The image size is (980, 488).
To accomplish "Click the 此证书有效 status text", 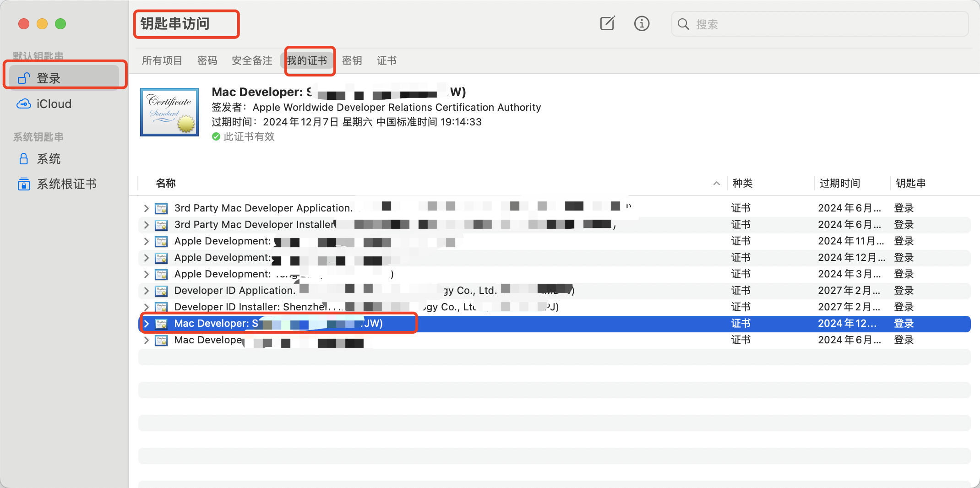I will coord(249,136).
